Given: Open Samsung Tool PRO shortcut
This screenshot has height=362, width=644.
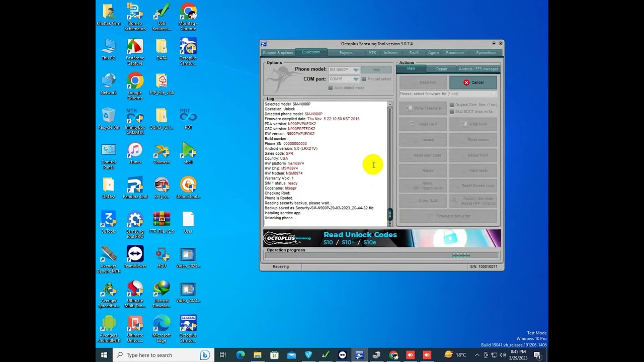Looking at the screenshot, I should [x=135, y=225].
